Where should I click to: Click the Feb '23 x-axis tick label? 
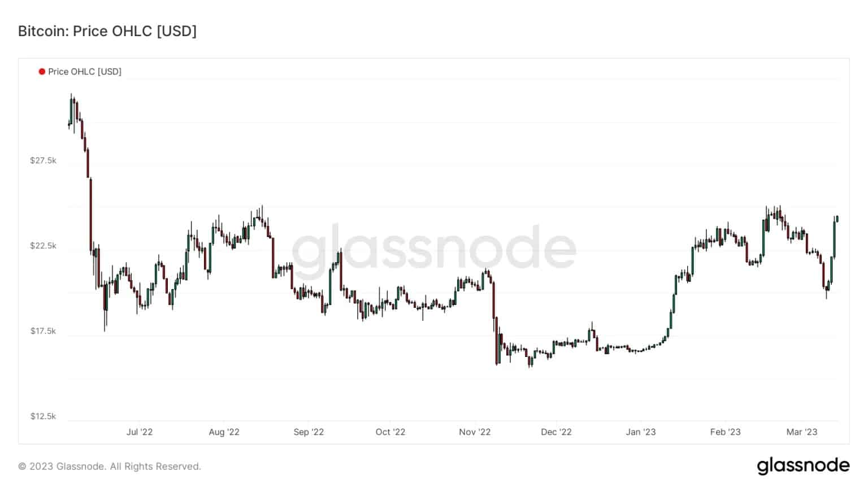725,432
